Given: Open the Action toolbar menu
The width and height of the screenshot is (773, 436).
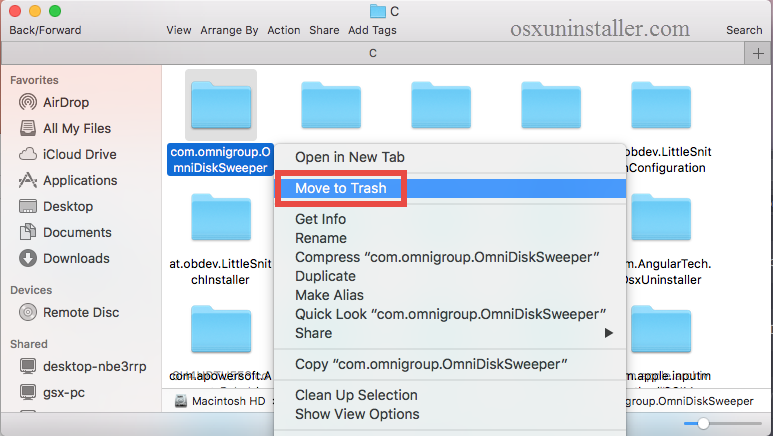Looking at the screenshot, I should (284, 30).
